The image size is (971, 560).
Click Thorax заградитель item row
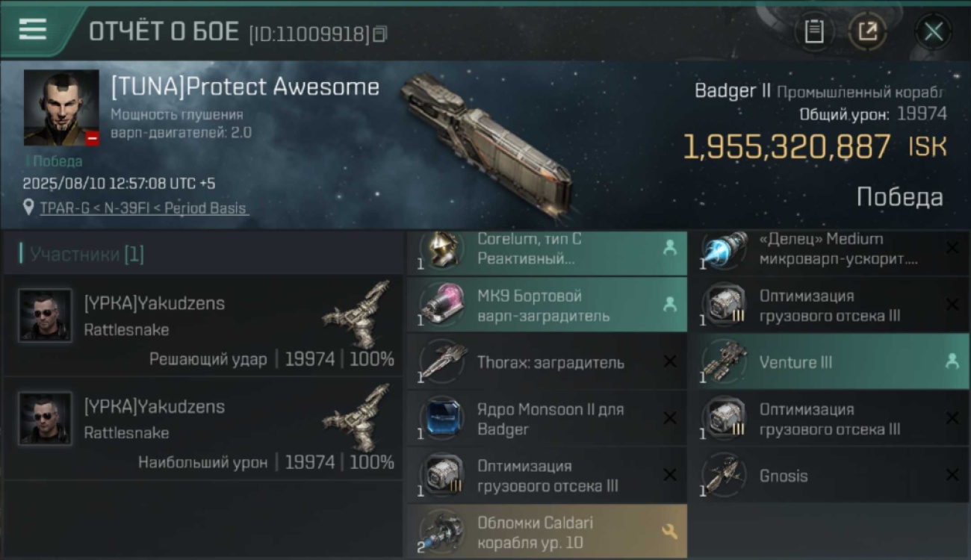[547, 362]
